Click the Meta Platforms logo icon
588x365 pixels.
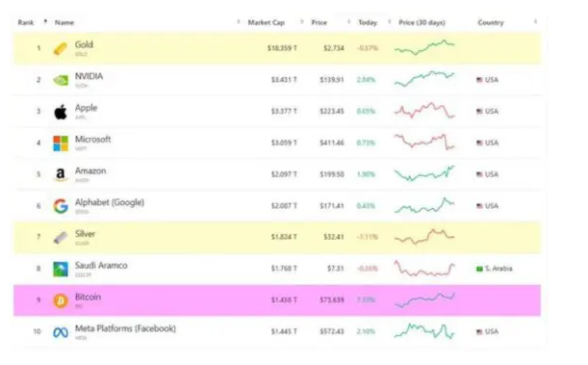point(61,332)
